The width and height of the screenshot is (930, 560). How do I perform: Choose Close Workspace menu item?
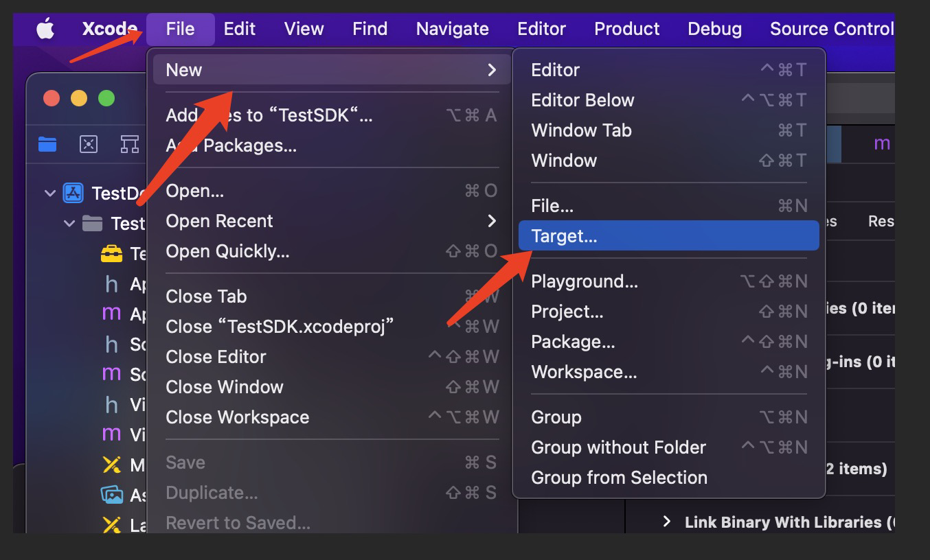point(332,417)
